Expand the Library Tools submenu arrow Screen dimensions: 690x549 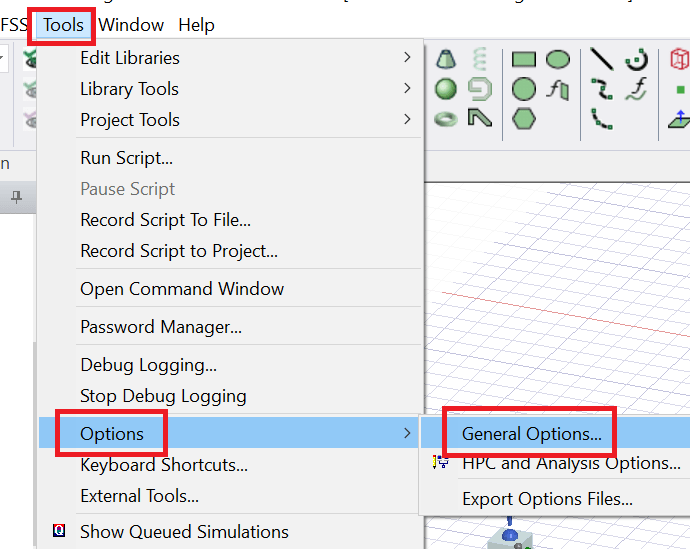407,89
